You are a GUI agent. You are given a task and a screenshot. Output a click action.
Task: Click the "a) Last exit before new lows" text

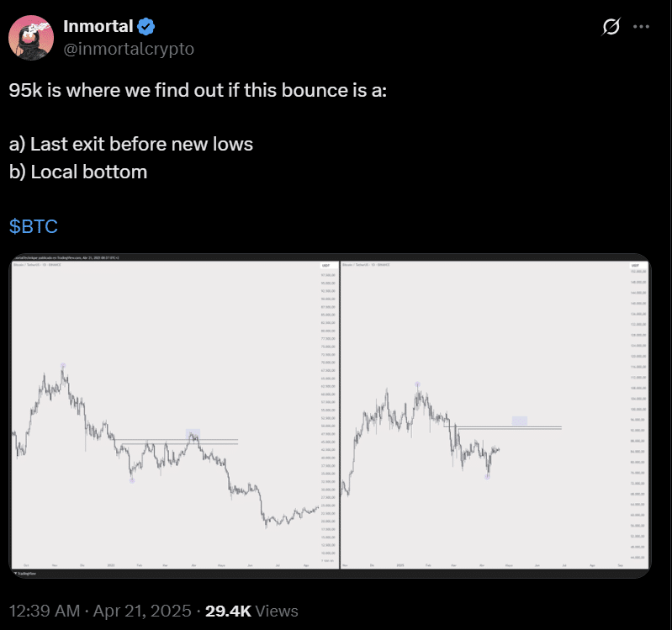pyautogui.click(x=131, y=144)
